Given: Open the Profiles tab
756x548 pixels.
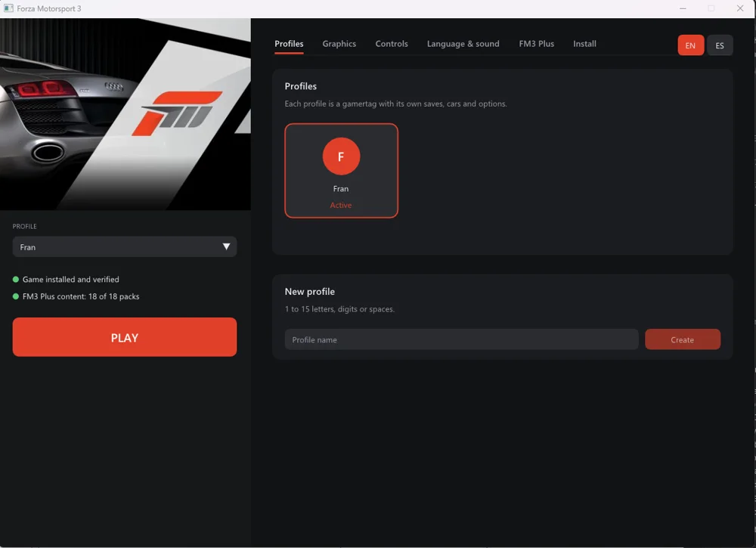Looking at the screenshot, I should (289, 44).
